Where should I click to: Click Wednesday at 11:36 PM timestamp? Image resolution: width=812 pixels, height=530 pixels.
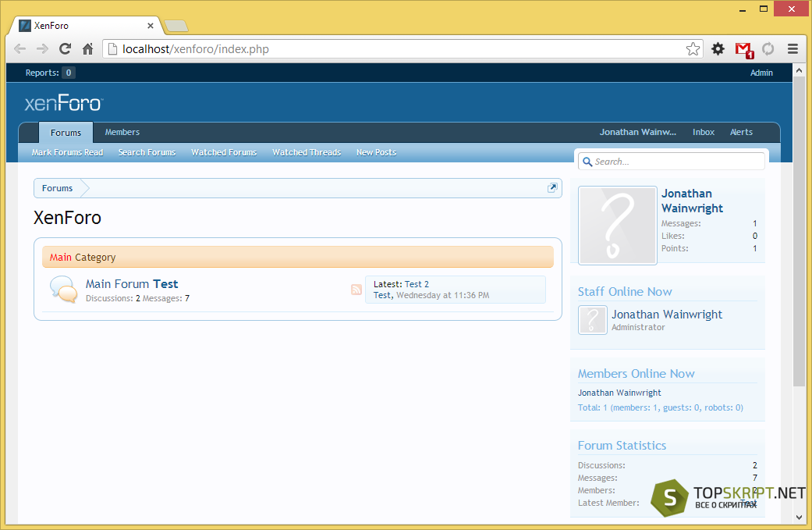(x=443, y=295)
